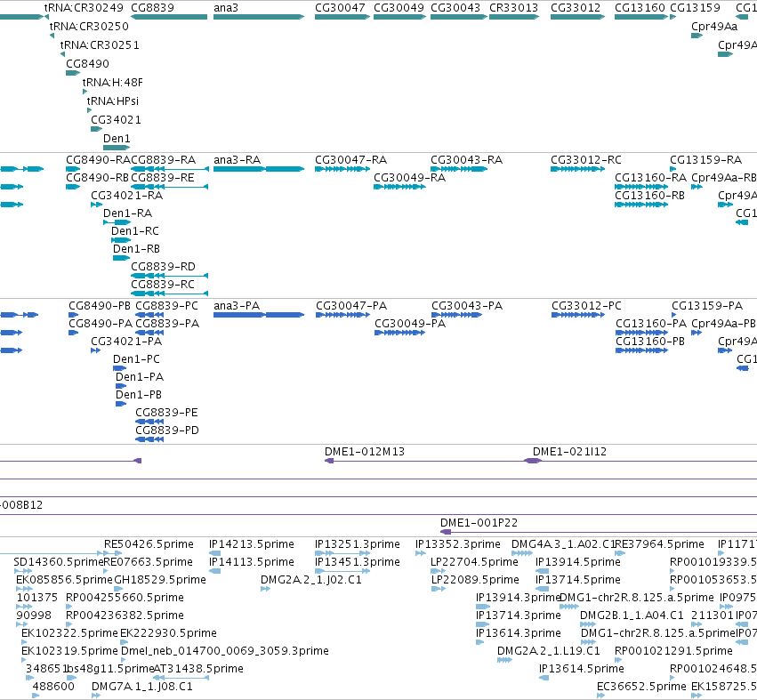Click the IP13614.5prime EST label
This screenshot has width=757, height=700.
(x=581, y=669)
